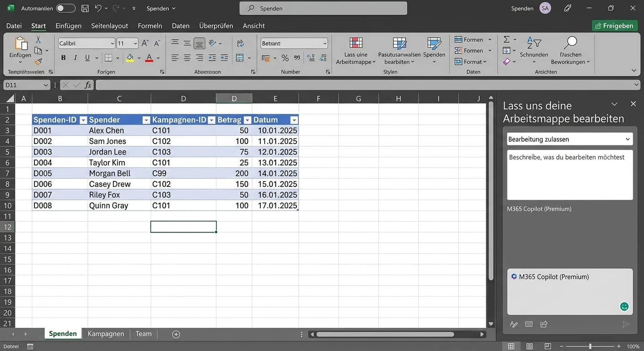The height and width of the screenshot is (351, 644).
Task: Add a new sheet with plus icon
Action: click(x=176, y=334)
